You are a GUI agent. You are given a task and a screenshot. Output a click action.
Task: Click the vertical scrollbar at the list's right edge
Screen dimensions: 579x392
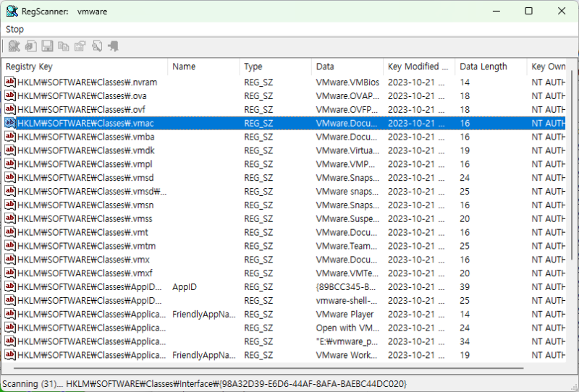[x=572, y=166]
